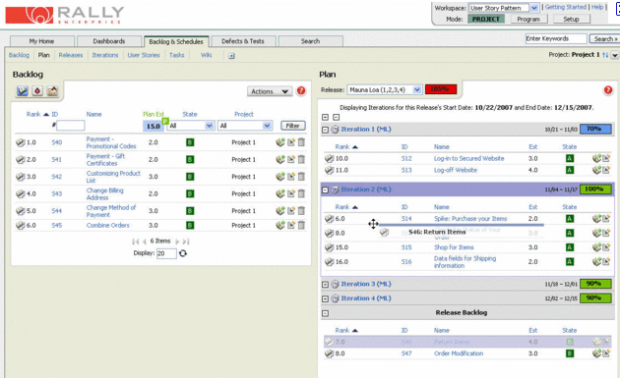The width and height of the screenshot is (620, 378).
Task: Click the Filter button
Action: [293, 126]
